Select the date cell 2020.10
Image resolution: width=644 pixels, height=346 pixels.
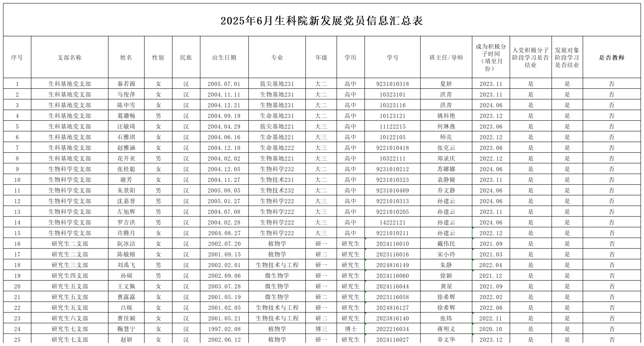point(491,329)
